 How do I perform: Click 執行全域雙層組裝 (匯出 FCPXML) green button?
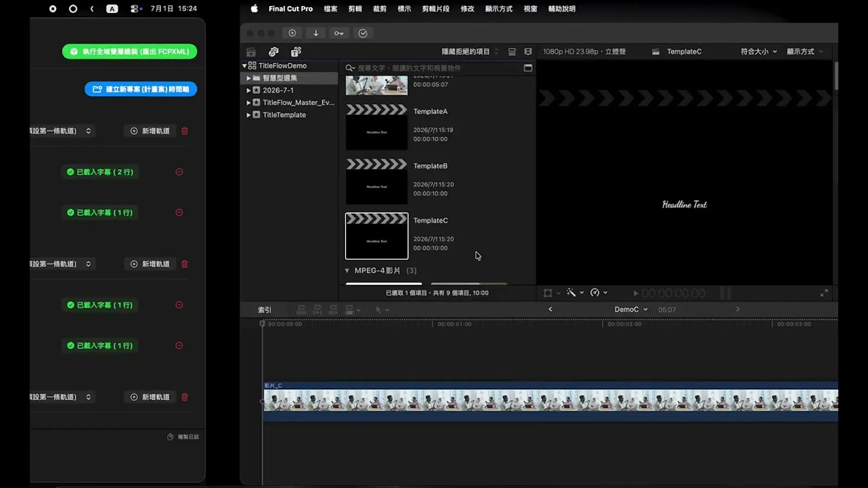130,52
